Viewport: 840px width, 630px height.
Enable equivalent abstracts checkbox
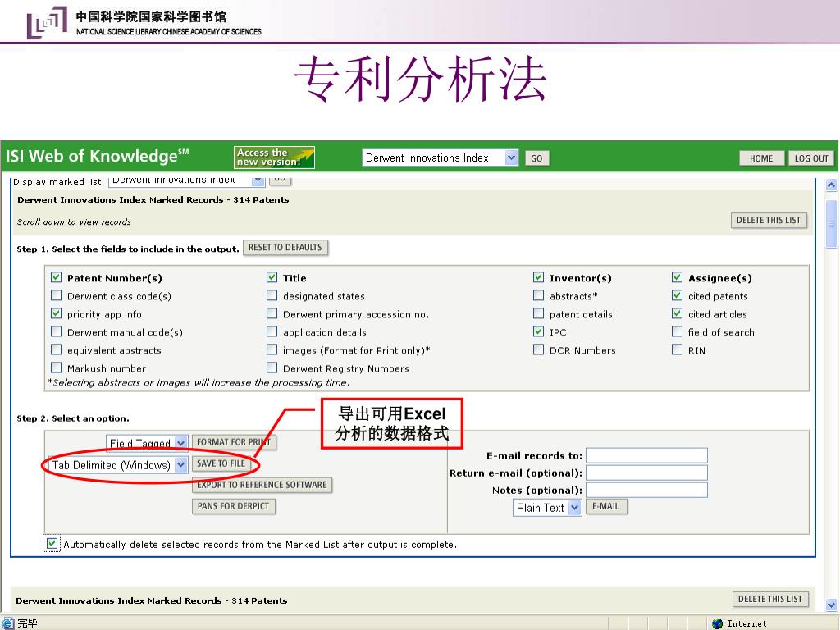click(x=57, y=349)
